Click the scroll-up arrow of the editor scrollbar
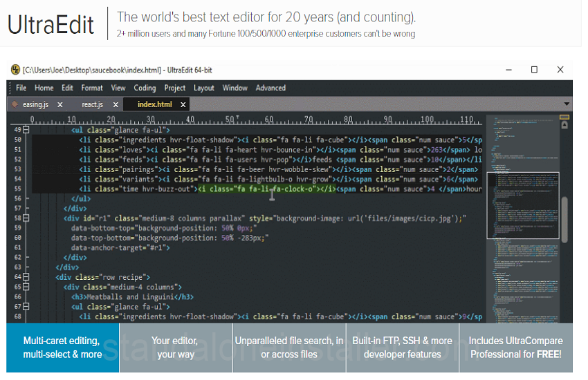Screen dimensions: 588x380 tap(564, 126)
